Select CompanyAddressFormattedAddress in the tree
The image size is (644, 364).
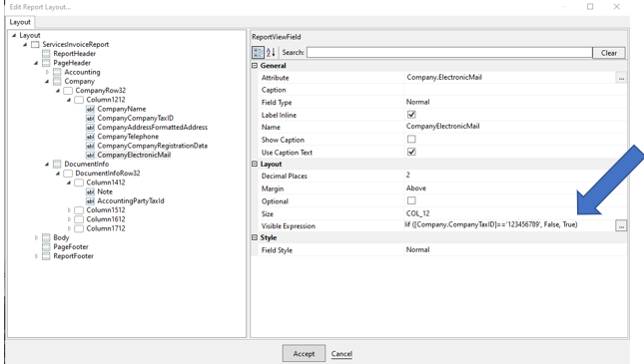[153, 128]
